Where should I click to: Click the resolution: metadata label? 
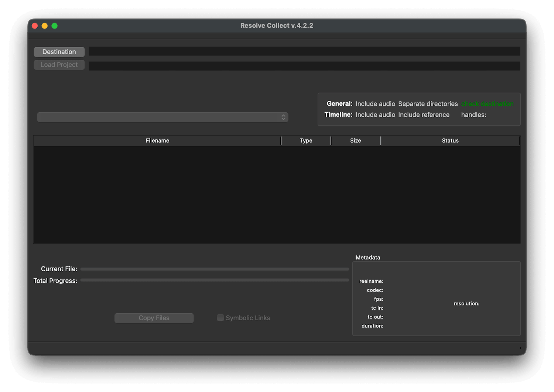pyautogui.click(x=466, y=304)
